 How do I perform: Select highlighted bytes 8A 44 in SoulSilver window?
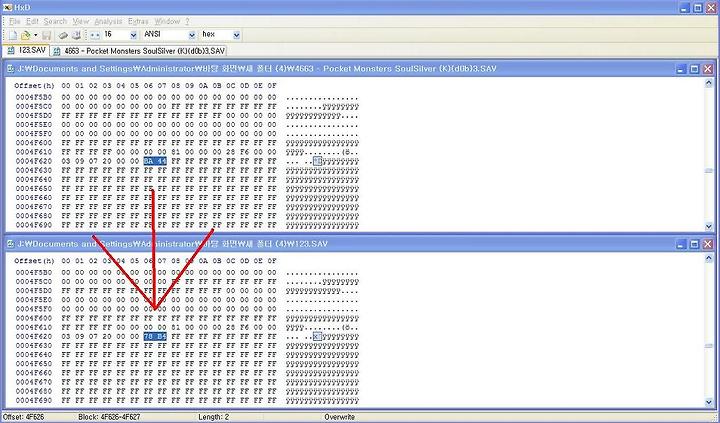(155, 161)
